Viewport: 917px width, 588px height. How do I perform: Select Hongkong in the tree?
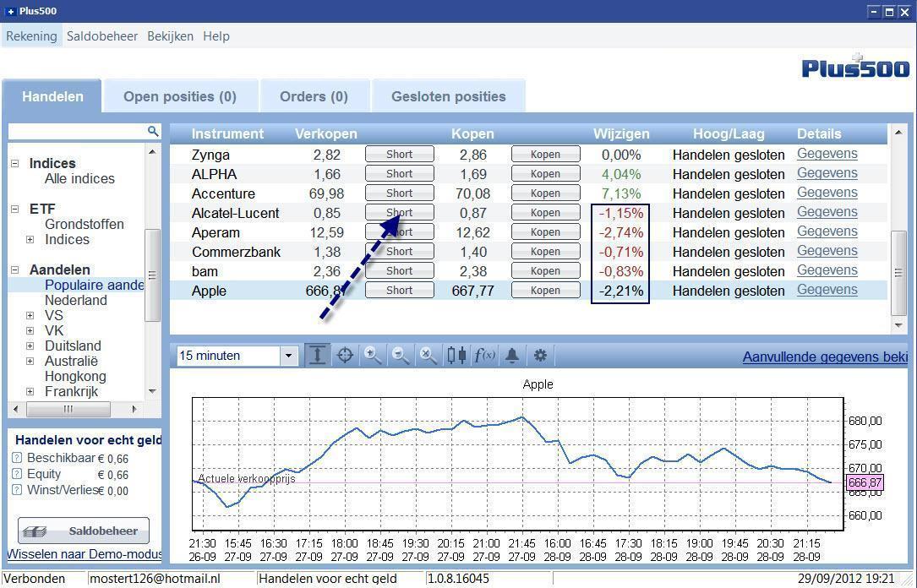(75, 377)
